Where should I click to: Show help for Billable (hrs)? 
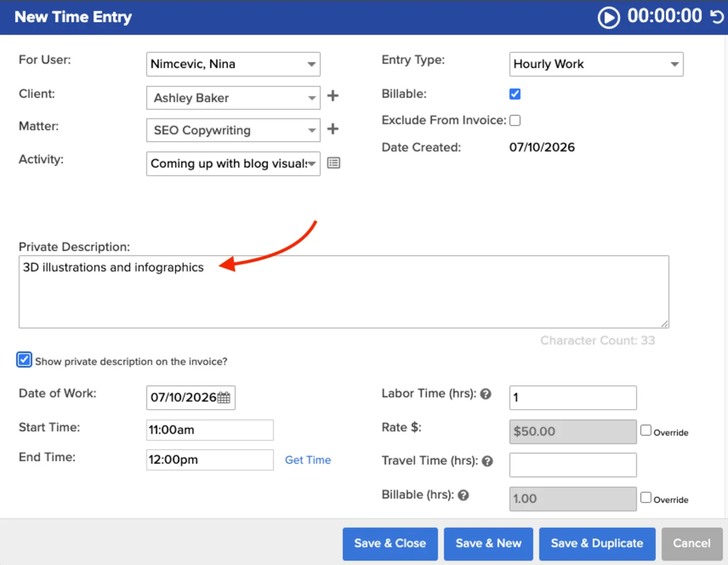pos(463,495)
